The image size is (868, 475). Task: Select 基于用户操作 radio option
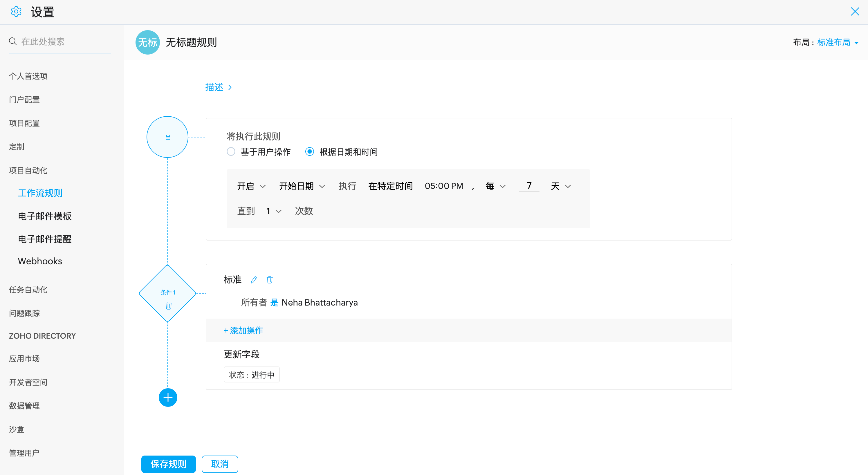point(231,152)
